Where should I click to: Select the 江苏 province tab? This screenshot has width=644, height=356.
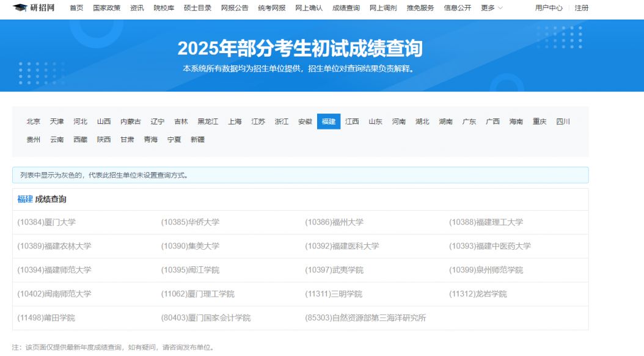click(258, 122)
